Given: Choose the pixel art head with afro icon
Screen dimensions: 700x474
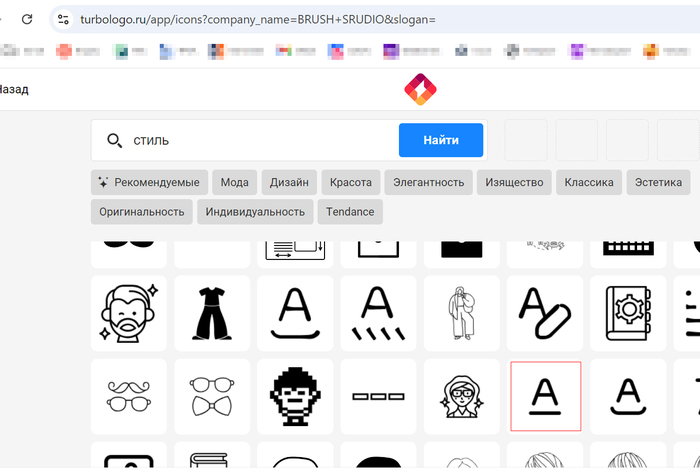Looking at the screenshot, I should (295, 396).
